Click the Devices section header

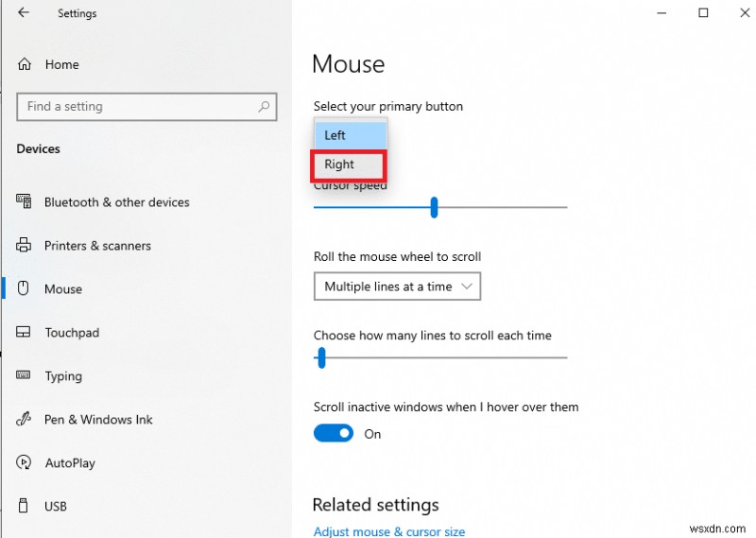tap(38, 148)
